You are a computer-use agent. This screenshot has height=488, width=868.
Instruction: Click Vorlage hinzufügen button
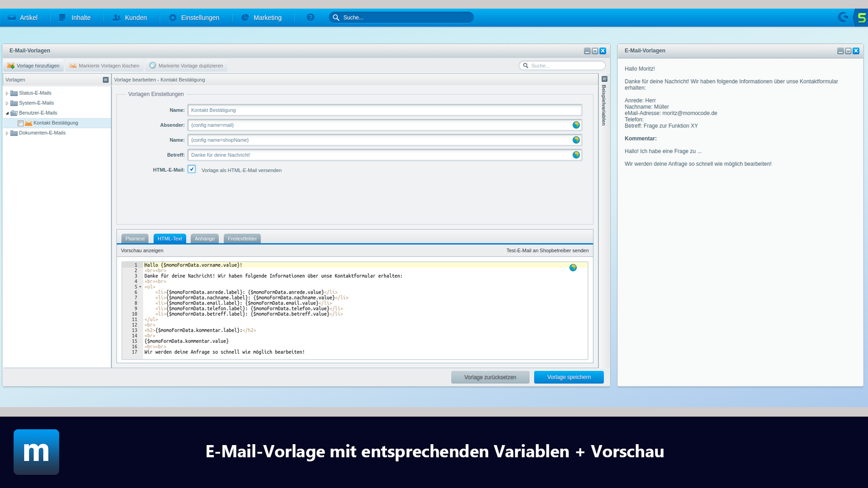pyautogui.click(x=34, y=66)
